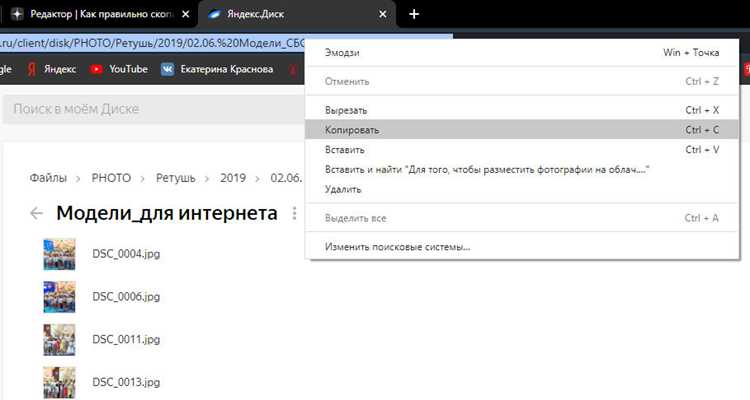Image resolution: width=750 pixels, height=400 pixels.
Task: Click Вставить и найти menu entry
Action: click(522, 169)
